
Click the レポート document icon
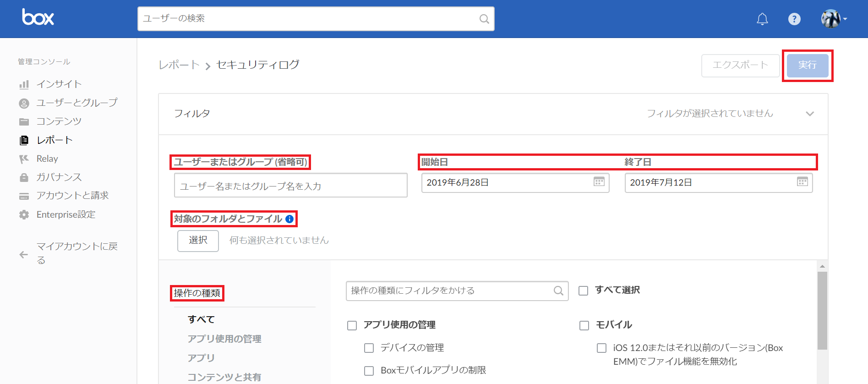(x=24, y=140)
